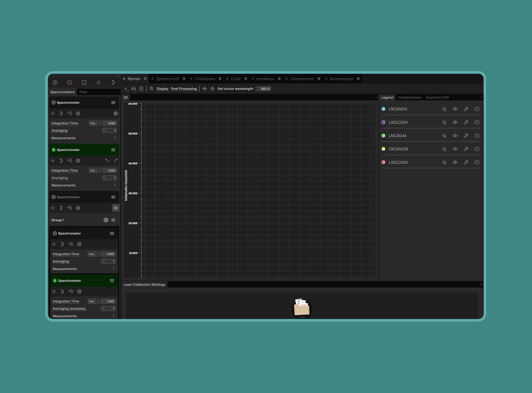This screenshot has width=532, height=393.
Task: Open second Spectrometer's hamburger menu
Action: [x=113, y=150]
